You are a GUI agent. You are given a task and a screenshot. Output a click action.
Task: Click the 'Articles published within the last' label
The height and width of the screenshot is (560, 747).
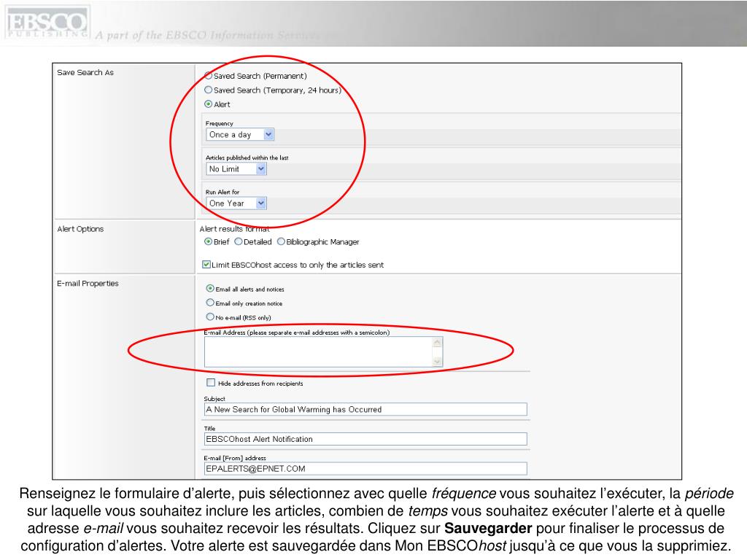coord(247,157)
